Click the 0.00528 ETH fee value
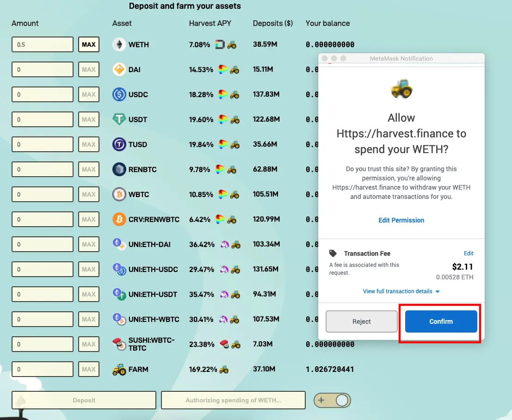Screen dimensions: 512x420 click(455, 277)
